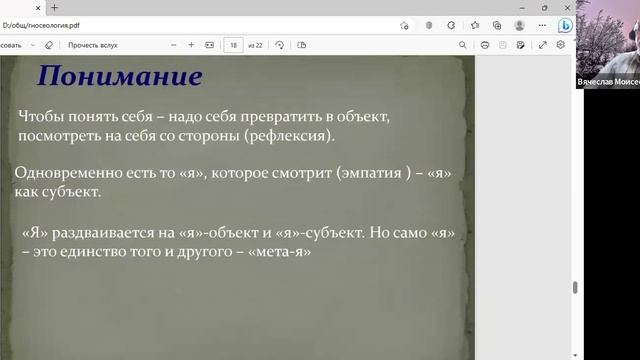Click the Save icon in PDF toolbar
This screenshot has height=360, width=640.
502,45
